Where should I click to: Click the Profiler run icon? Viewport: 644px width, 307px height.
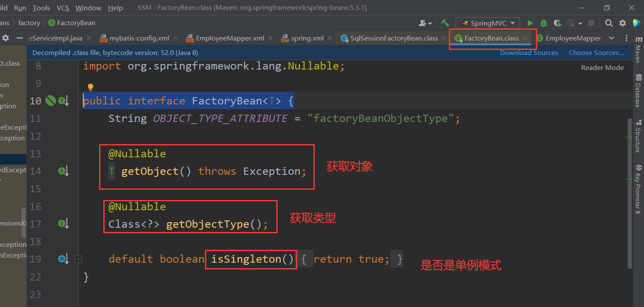[x=571, y=23]
